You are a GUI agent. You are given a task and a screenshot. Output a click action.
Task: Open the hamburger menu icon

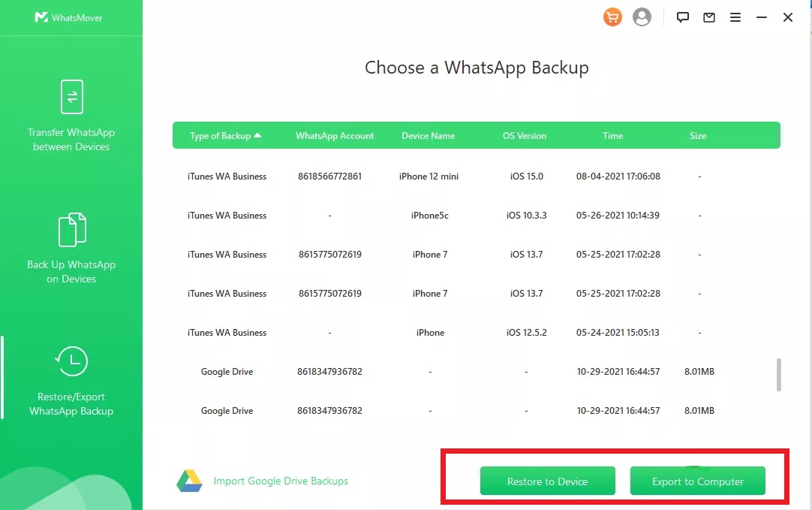coord(735,17)
